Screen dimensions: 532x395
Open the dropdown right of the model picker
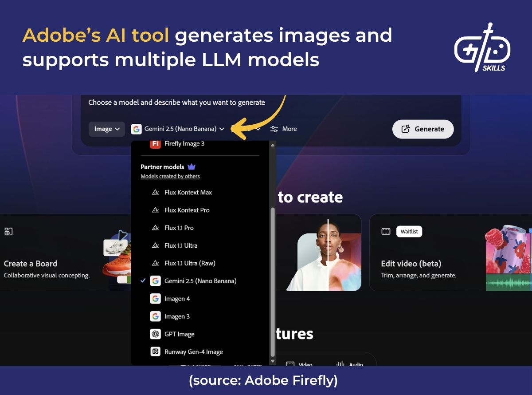coord(258,129)
